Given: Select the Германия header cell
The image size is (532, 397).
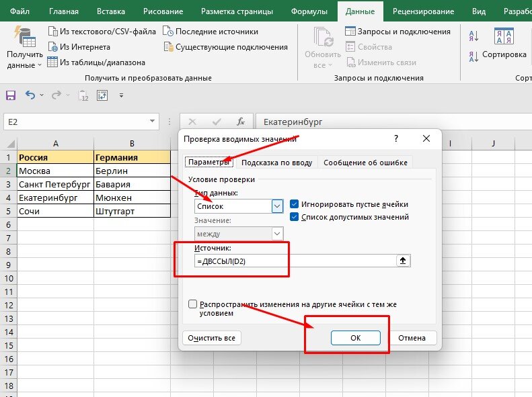Looking at the screenshot, I should click(x=132, y=157).
